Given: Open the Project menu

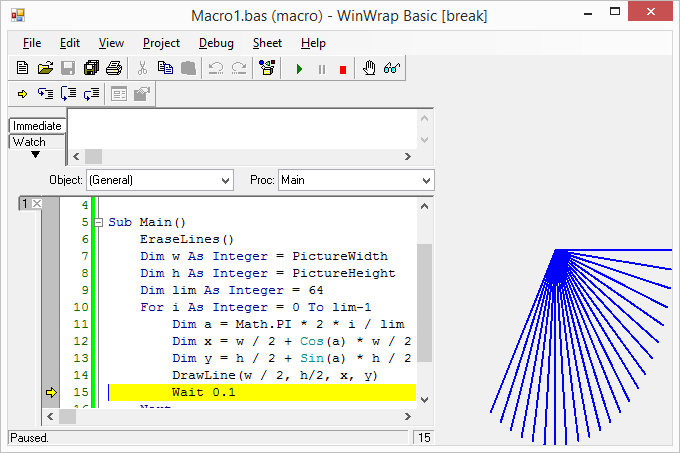Looking at the screenshot, I should tap(161, 43).
